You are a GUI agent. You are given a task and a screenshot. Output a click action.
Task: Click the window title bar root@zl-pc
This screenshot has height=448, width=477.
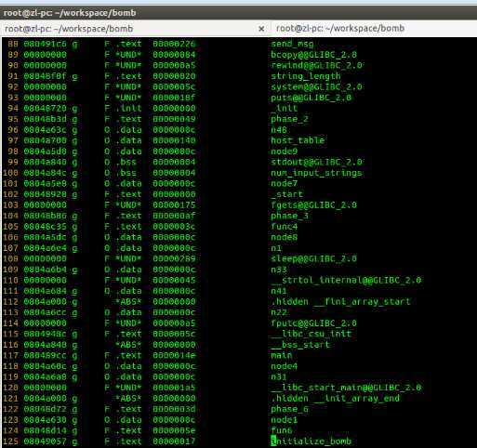(x=70, y=13)
